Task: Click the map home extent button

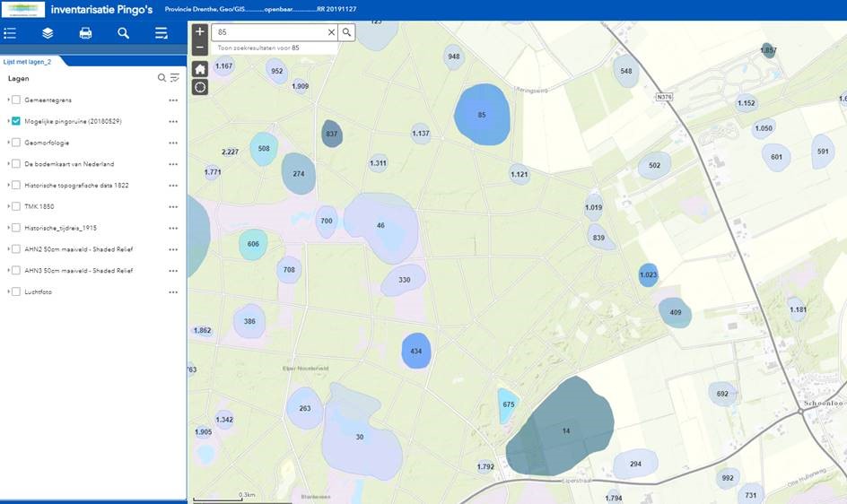Action: tap(199, 69)
